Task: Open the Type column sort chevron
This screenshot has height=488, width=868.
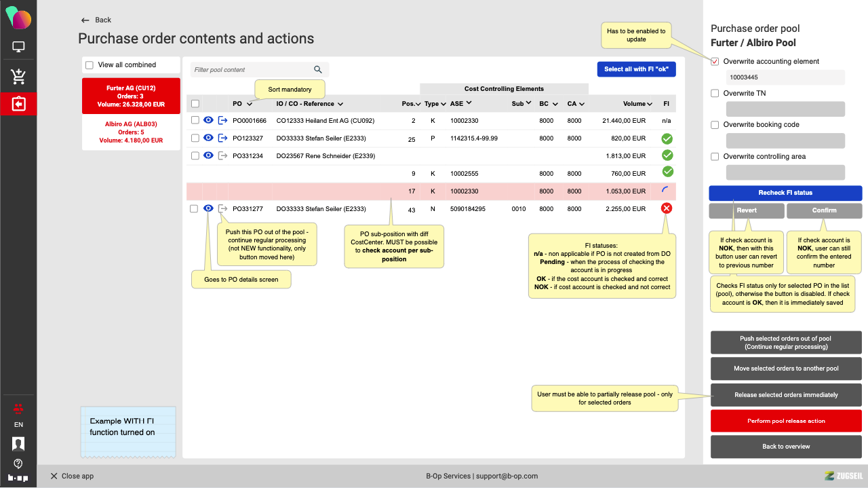Action: 443,104
